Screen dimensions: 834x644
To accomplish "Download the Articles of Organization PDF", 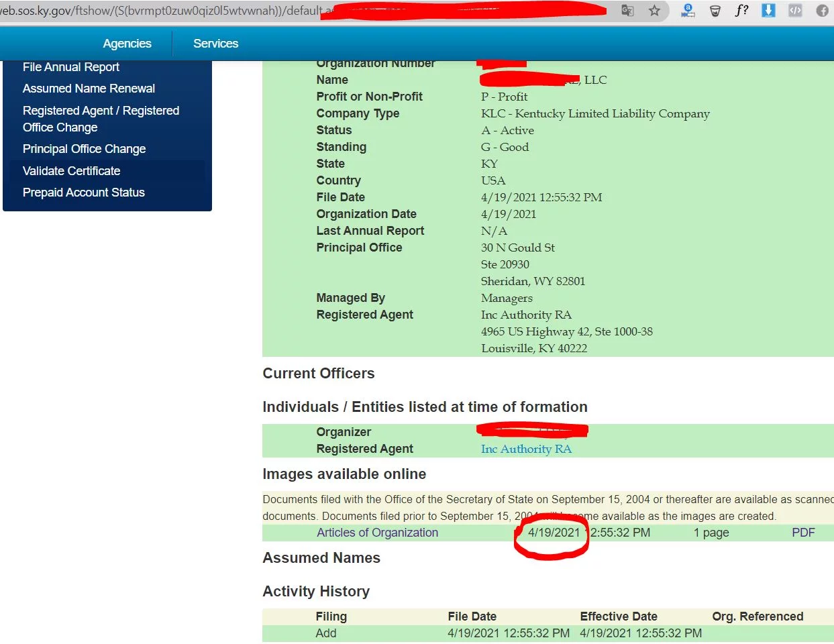I will pyautogui.click(x=803, y=533).
